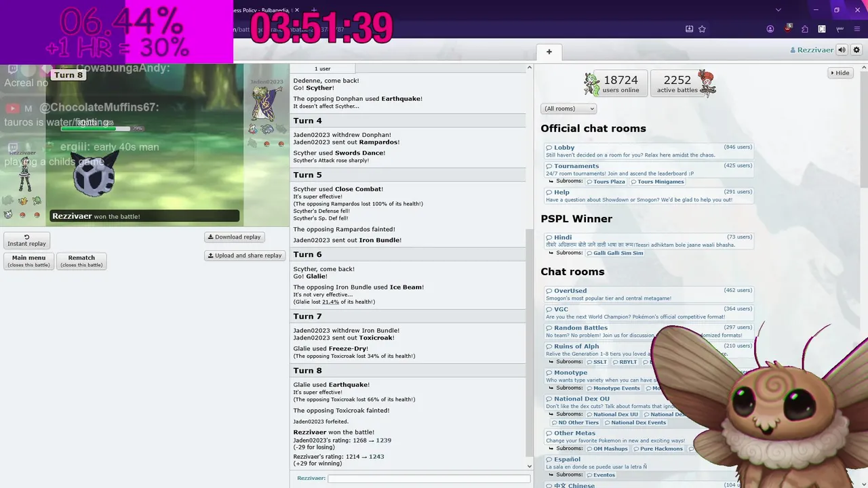Click the 21.4% health loss text

(x=330, y=302)
